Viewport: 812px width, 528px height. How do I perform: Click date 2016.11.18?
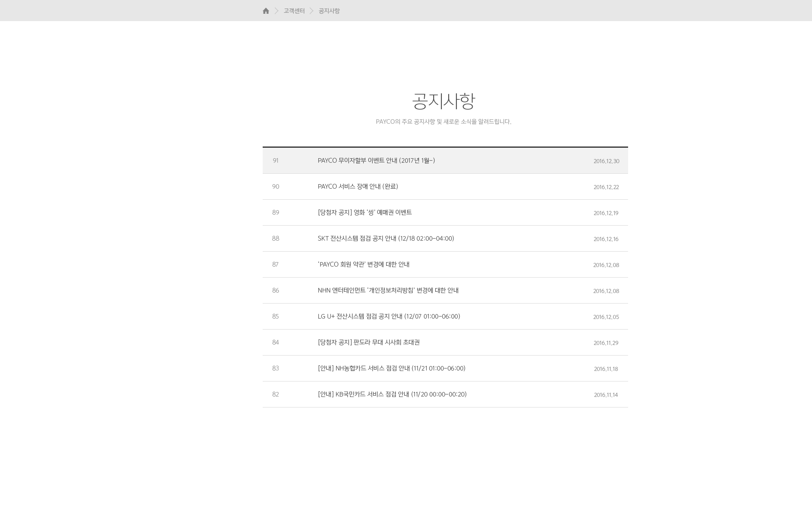coord(606,369)
